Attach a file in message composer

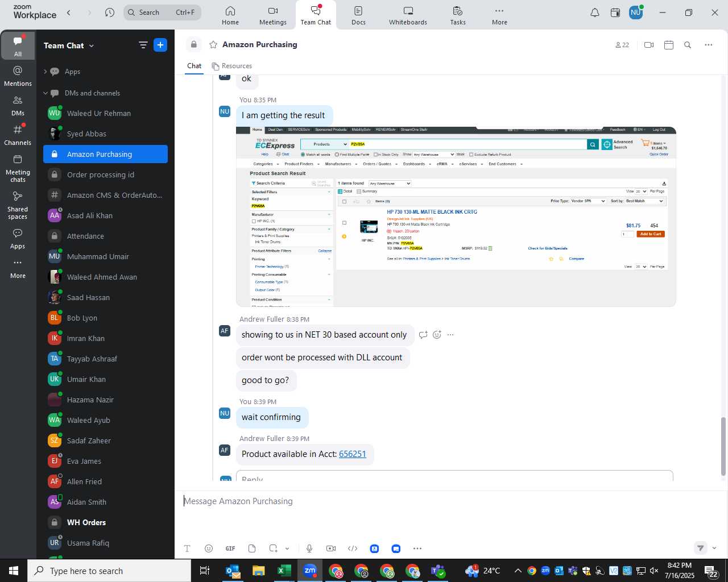[252, 548]
